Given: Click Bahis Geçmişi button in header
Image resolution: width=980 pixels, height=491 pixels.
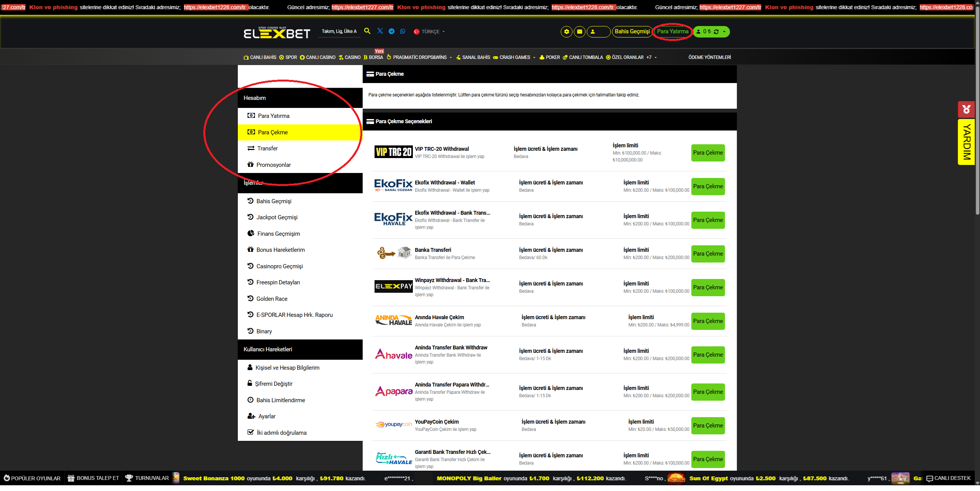Looking at the screenshot, I should [632, 31].
